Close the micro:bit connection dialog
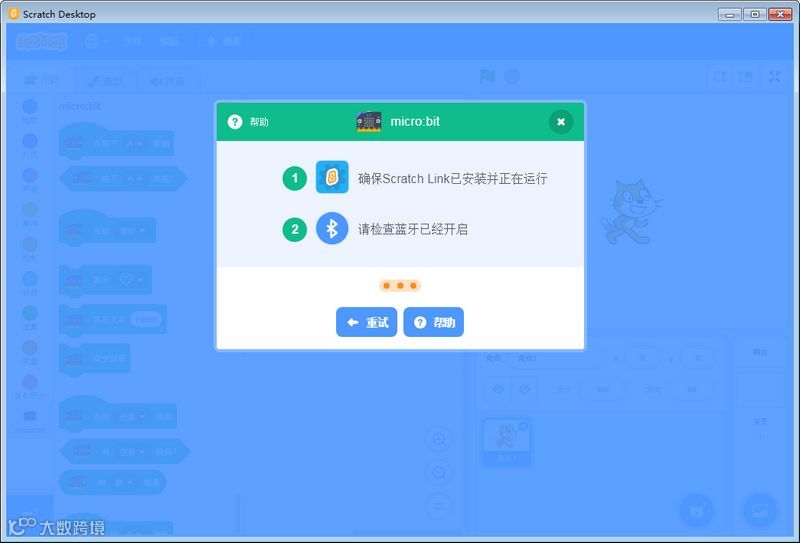 [561, 122]
